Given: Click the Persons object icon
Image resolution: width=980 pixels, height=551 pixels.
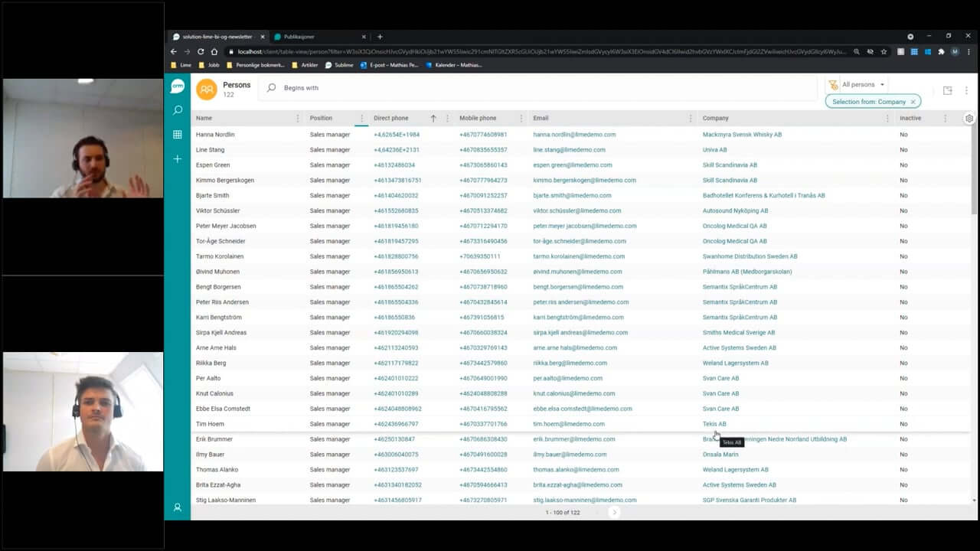Looking at the screenshot, I should pyautogui.click(x=207, y=90).
